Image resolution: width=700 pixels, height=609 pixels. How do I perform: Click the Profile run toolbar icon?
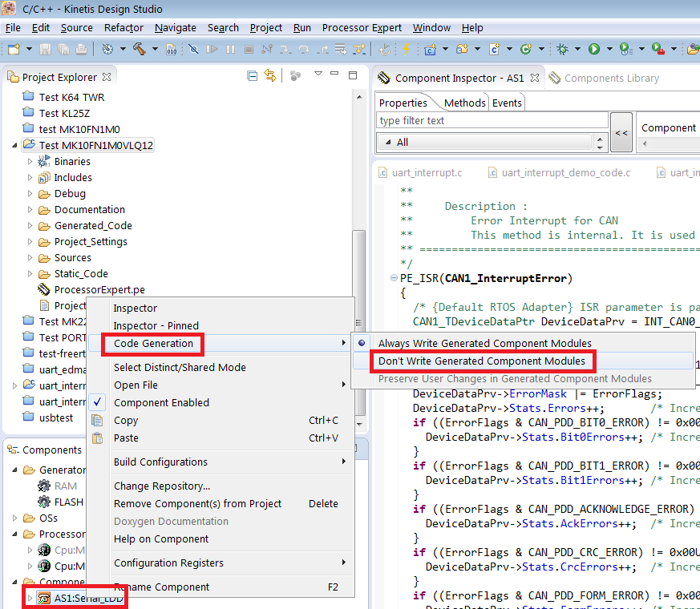(x=626, y=49)
